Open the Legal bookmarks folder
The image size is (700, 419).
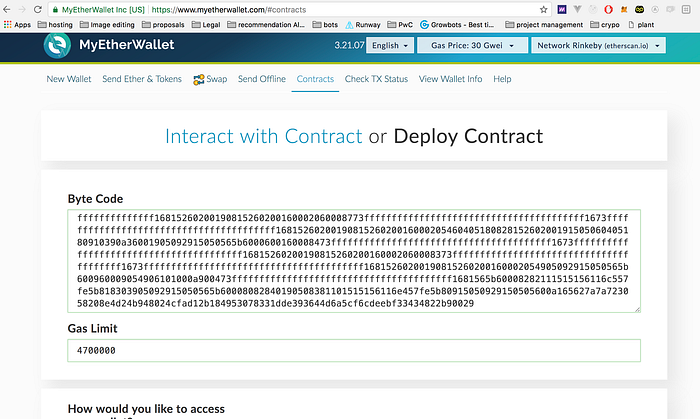206,25
